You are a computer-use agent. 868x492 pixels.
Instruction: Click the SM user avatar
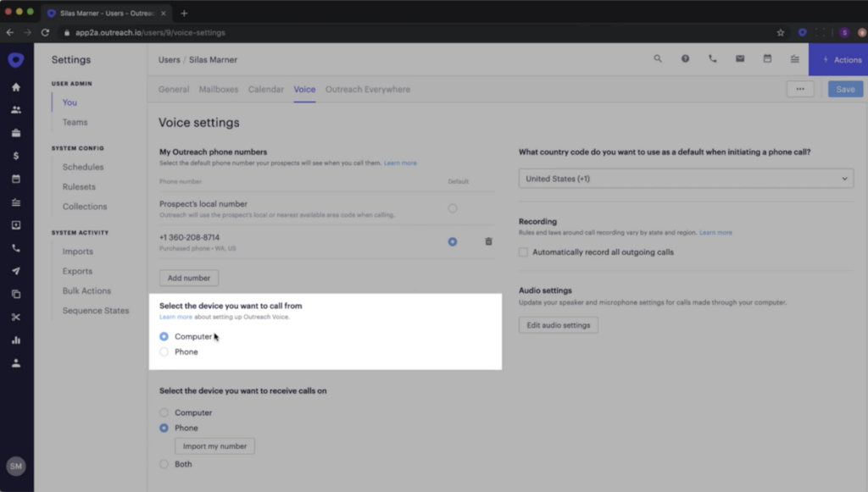pyautogui.click(x=16, y=466)
